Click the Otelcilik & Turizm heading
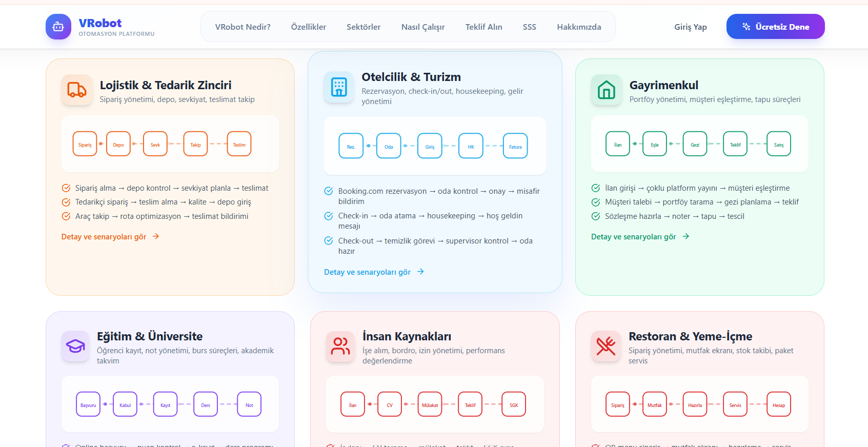The width and height of the screenshot is (868, 447). (x=411, y=77)
